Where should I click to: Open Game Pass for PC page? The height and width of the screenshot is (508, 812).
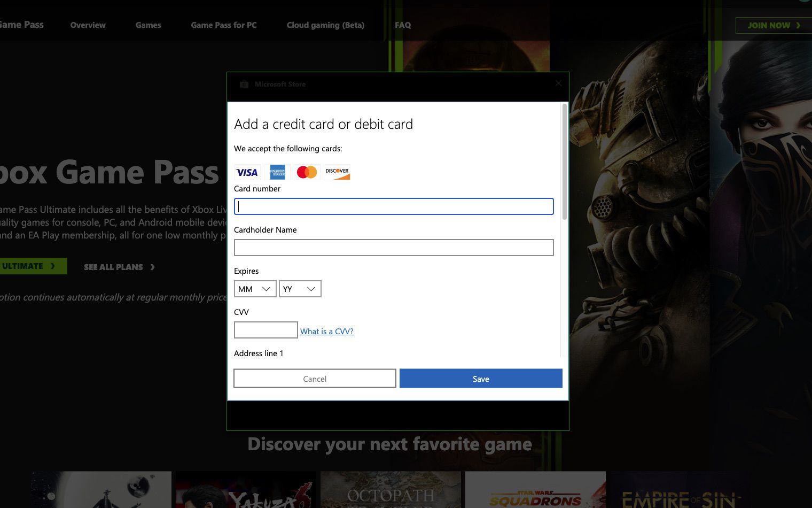pos(224,25)
